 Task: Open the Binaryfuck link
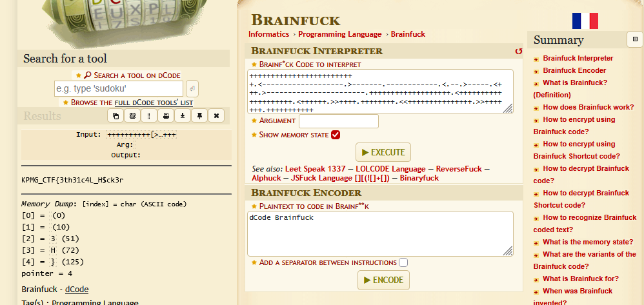(x=419, y=178)
